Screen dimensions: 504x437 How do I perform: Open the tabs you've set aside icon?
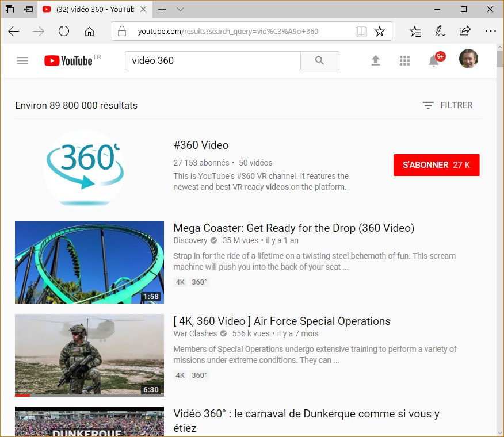(x=10, y=9)
